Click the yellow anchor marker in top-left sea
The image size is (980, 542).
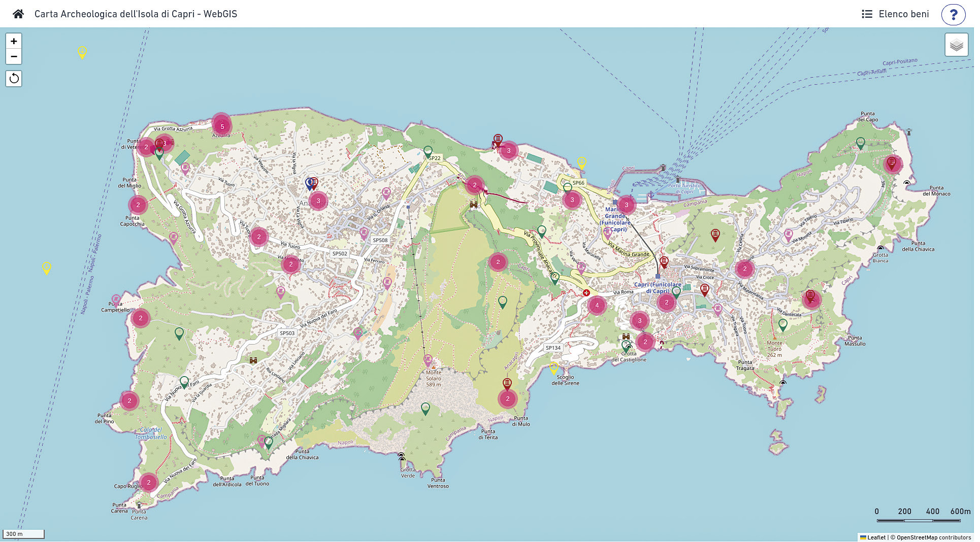pyautogui.click(x=82, y=51)
